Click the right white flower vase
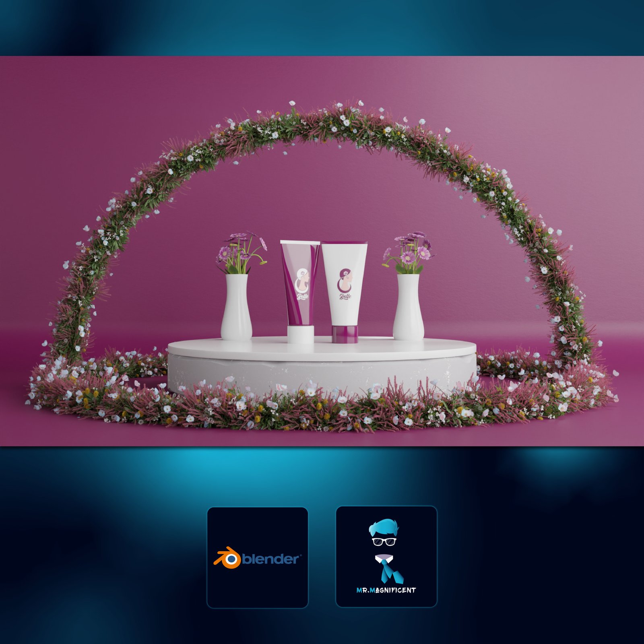This screenshot has height=644, width=644. point(408,306)
